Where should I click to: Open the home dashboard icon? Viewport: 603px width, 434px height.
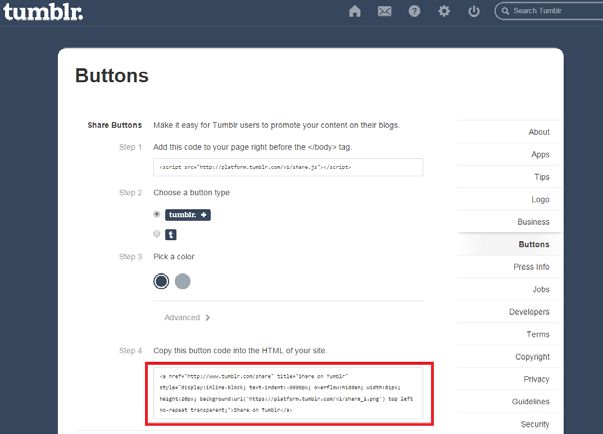[x=355, y=11]
